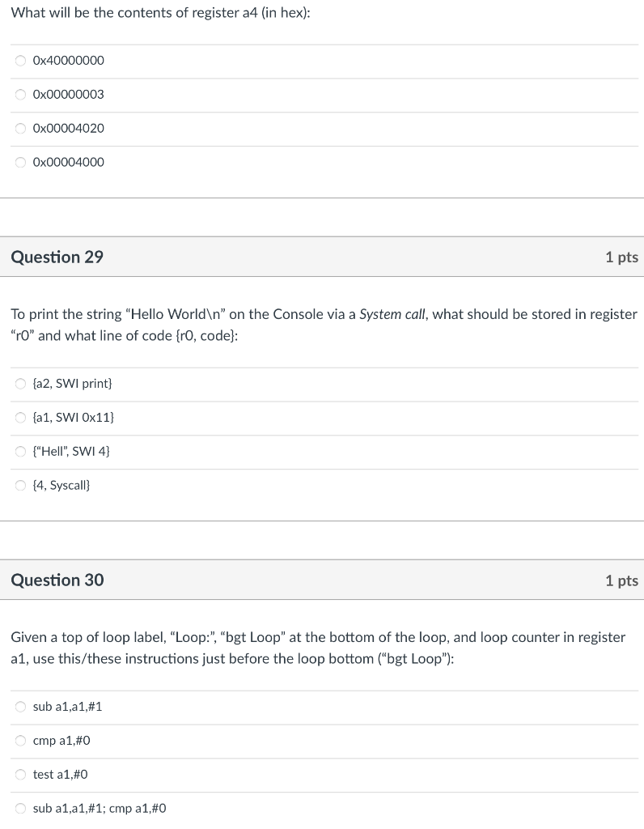Select the answer 0x00004020
644x829 pixels.
pos(19,129)
